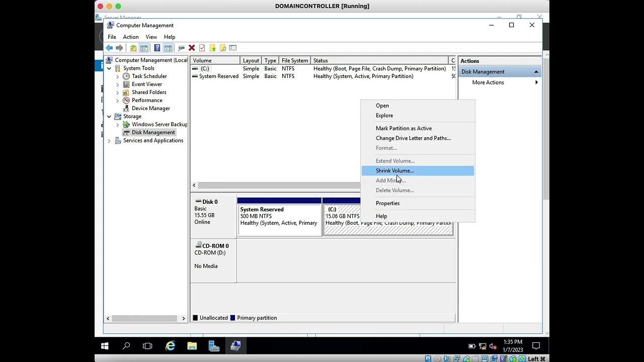644x362 pixels.
Task: Click the muted speaker tray icon
Action: [x=493, y=346]
